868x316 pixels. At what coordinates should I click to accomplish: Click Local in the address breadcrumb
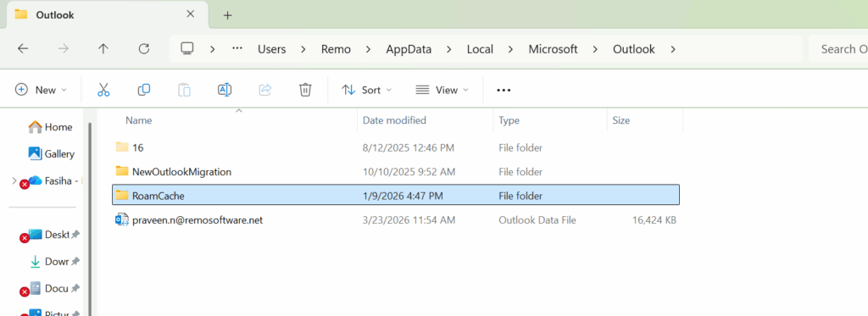(x=480, y=48)
